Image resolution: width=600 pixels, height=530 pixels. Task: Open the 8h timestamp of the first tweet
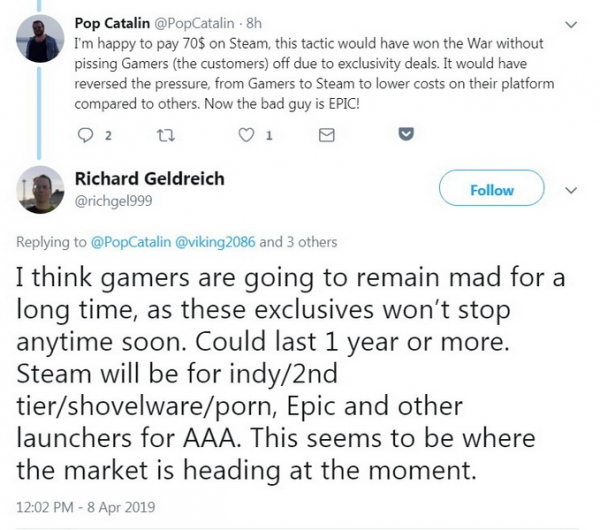point(251,22)
